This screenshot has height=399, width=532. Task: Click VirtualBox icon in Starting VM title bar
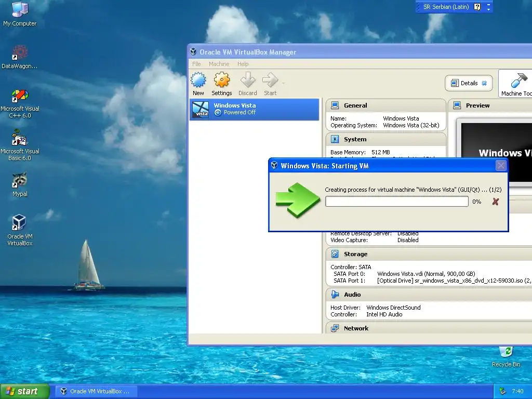coord(274,165)
